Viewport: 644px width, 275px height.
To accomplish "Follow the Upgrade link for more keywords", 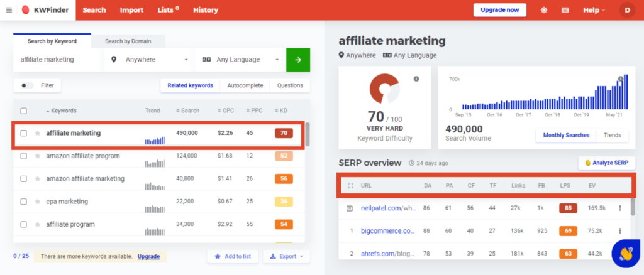I will (x=148, y=257).
